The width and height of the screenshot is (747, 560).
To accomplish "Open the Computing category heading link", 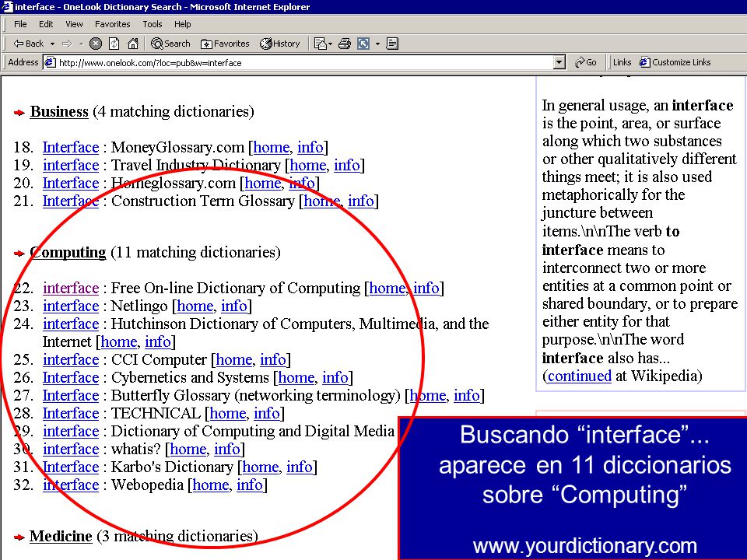I will click(68, 252).
